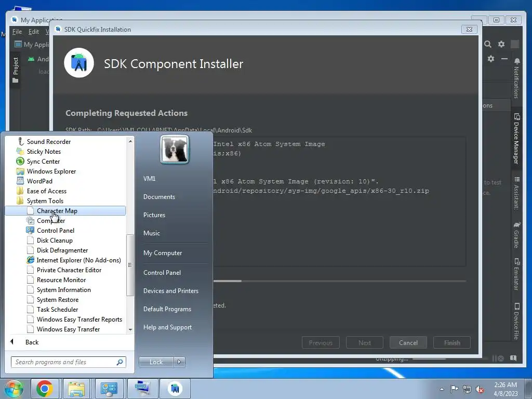Open Android Studio settings gear in toolbar
This screenshot has width=532, height=399.
[501, 44]
